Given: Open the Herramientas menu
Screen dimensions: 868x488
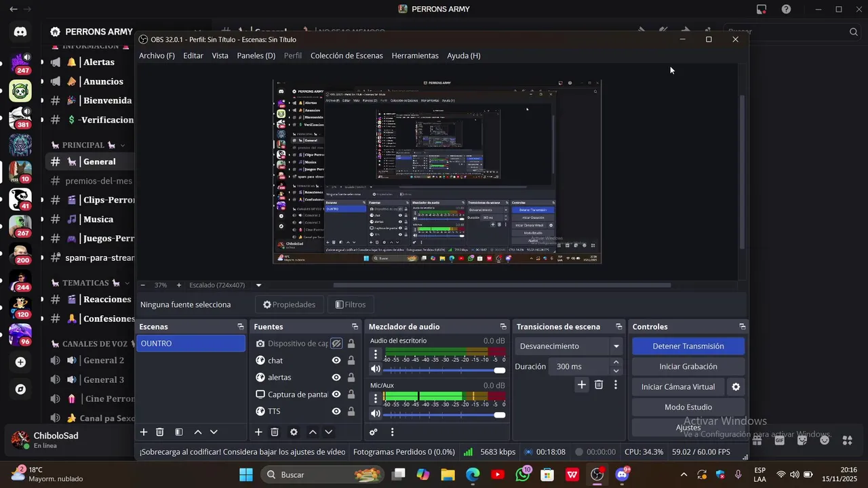Looking at the screenshot, I should tap(415, 56).
